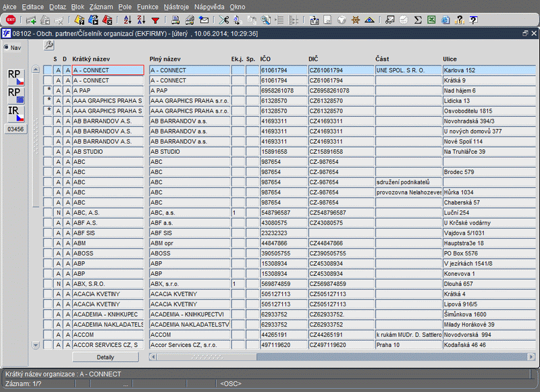Click the add new record icon

(x=31, y=20)
